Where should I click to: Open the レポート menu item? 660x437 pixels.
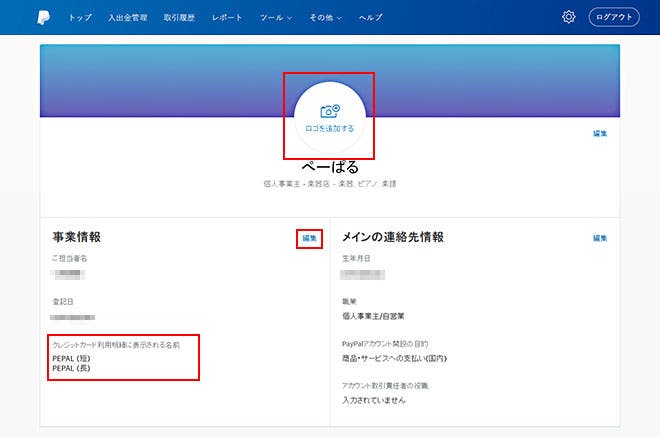(x=227, y=18)
